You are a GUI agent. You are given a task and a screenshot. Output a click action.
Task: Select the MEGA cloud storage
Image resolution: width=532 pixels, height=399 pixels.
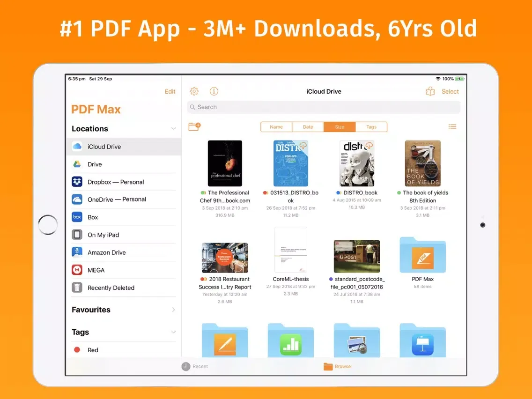tap(96, 270)
